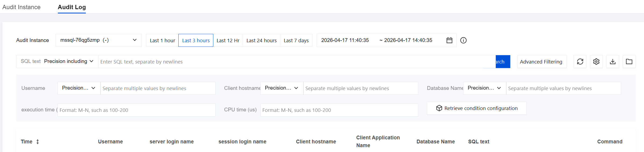Select the Audit Log tab
644x152 pixels.
click(x=72, y=7)
